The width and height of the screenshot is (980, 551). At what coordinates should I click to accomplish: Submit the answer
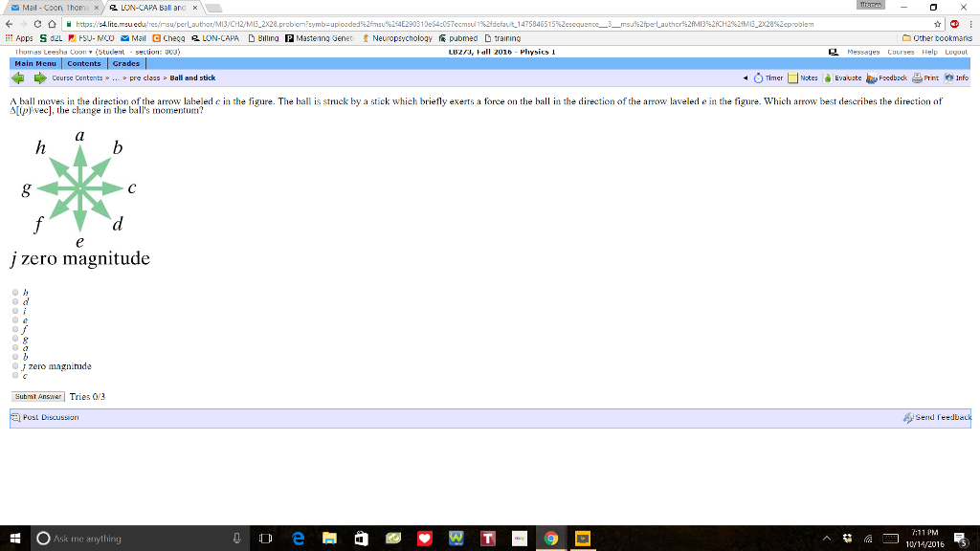[38, 397]
